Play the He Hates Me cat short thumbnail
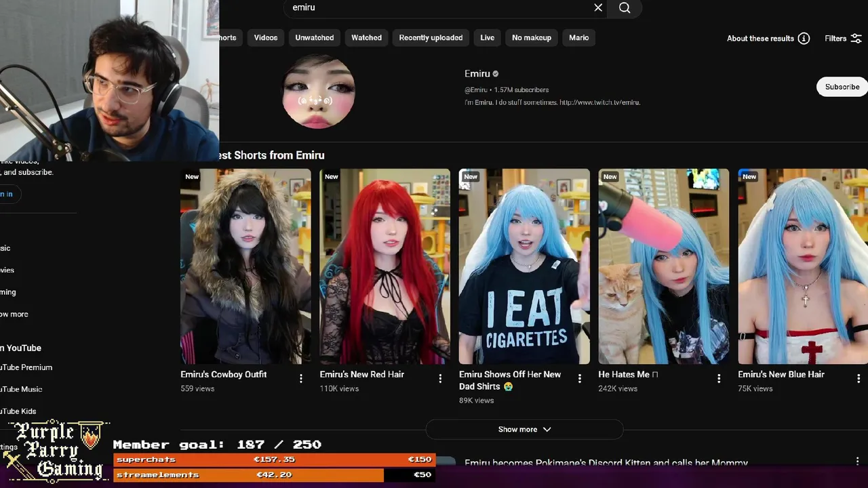 point(664,266)
